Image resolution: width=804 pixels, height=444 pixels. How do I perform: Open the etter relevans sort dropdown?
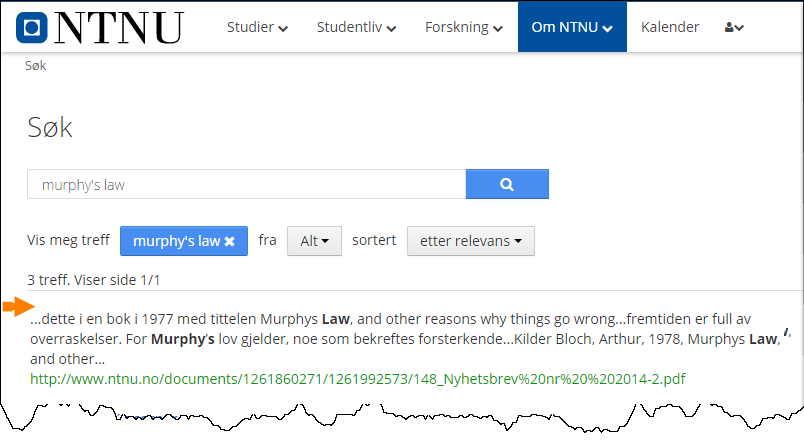[x=471, y=241]
